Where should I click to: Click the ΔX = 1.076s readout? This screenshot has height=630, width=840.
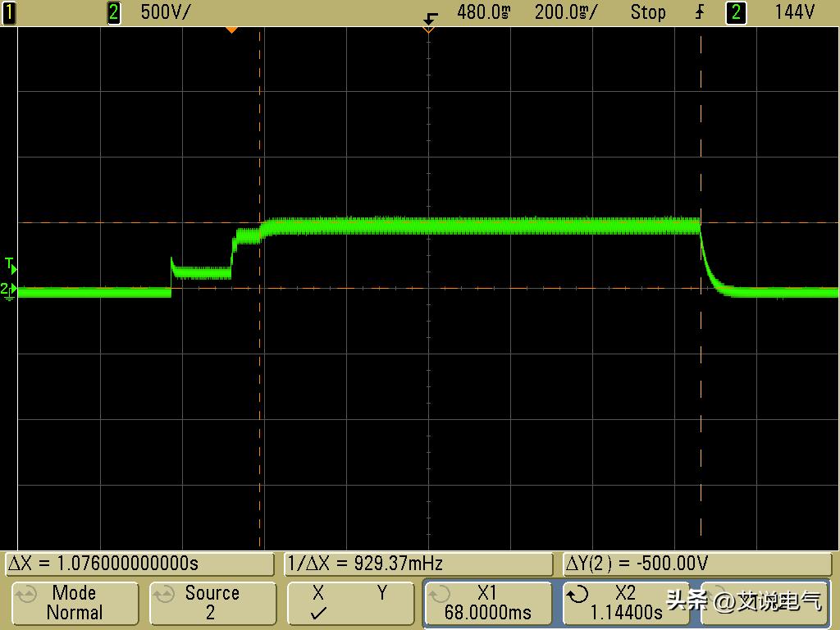point(139,564)
